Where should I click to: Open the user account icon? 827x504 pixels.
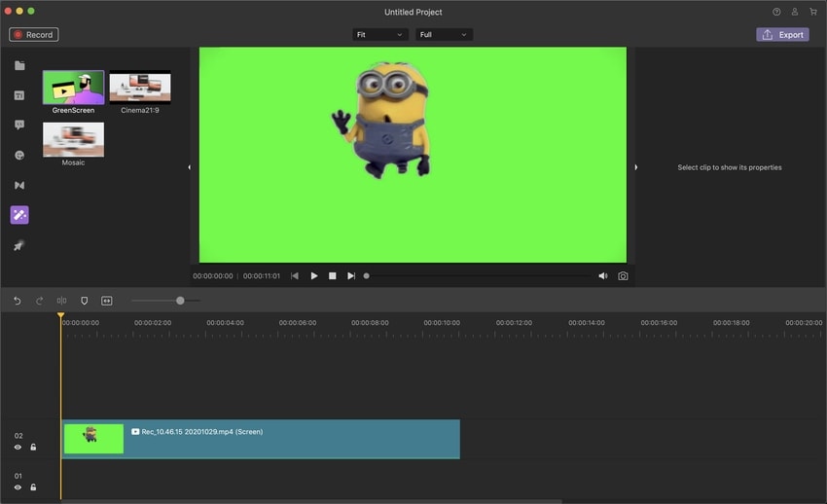click(x=795, y=12)
